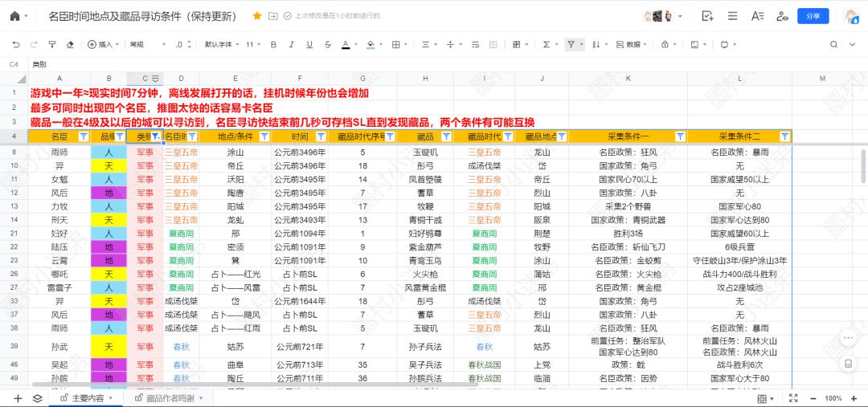Click the cell reference box showing C4
The width and height of the screenshot is (868, 407).
pos(14,64)
